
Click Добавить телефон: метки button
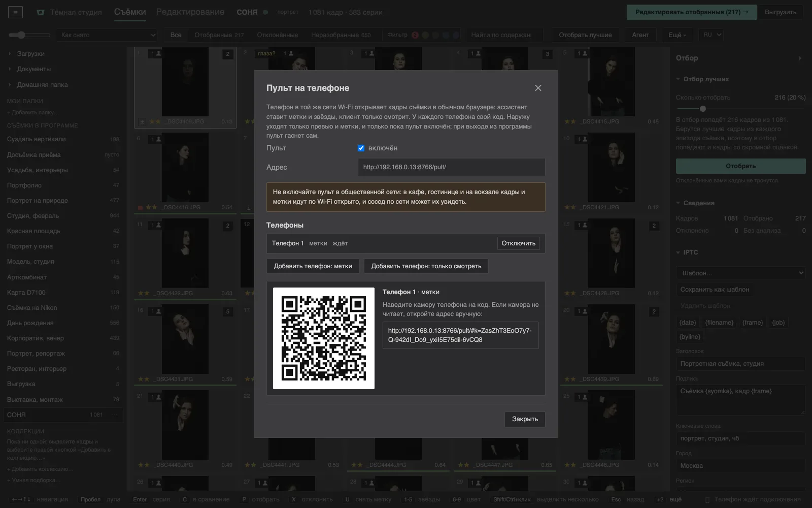(313, 266)
